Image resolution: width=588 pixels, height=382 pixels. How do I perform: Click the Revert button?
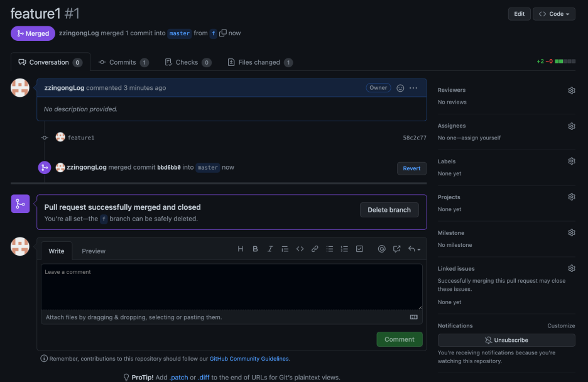pos(411,168)
